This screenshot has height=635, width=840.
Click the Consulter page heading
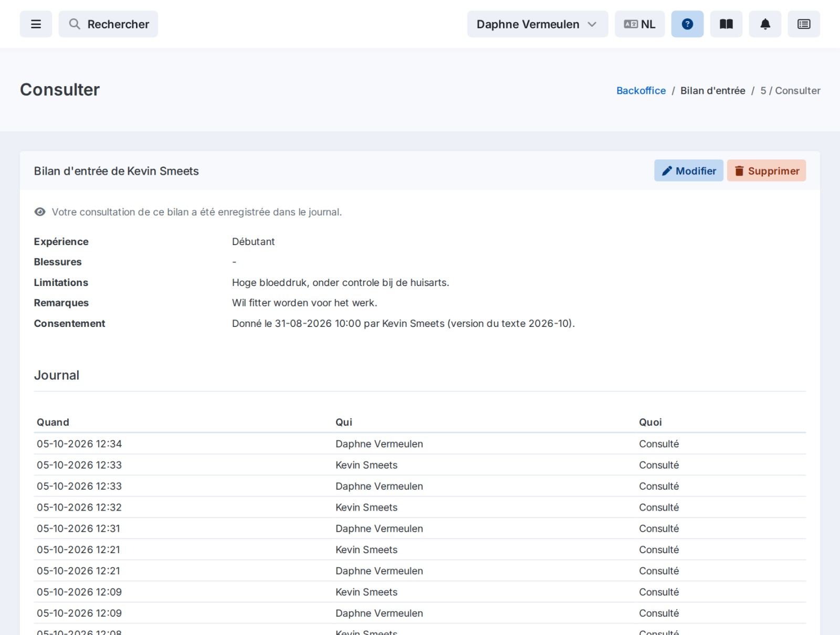pyautogui.click(x=60, y=90)
